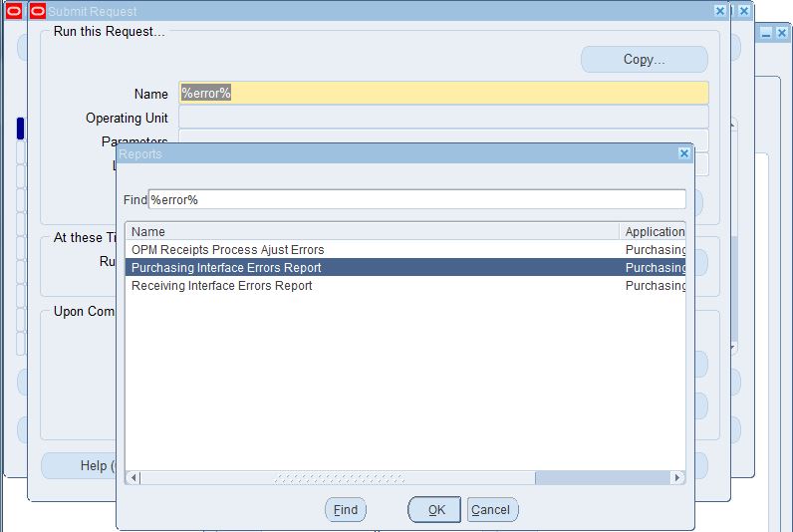This screenshot has width=793, height=532.
Task: Click the right arrow of horizontal scrollbar
Action: [x=677, y=477]
